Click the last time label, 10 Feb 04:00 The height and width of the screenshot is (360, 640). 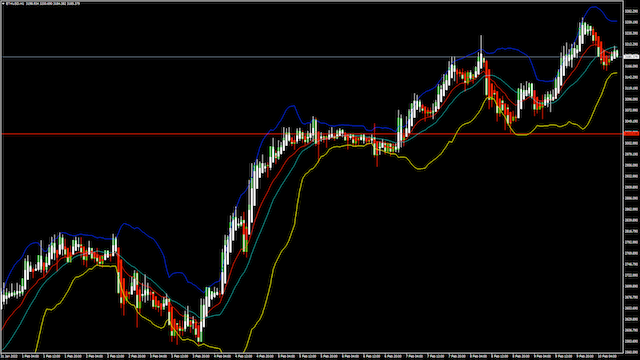coord(608,356)
